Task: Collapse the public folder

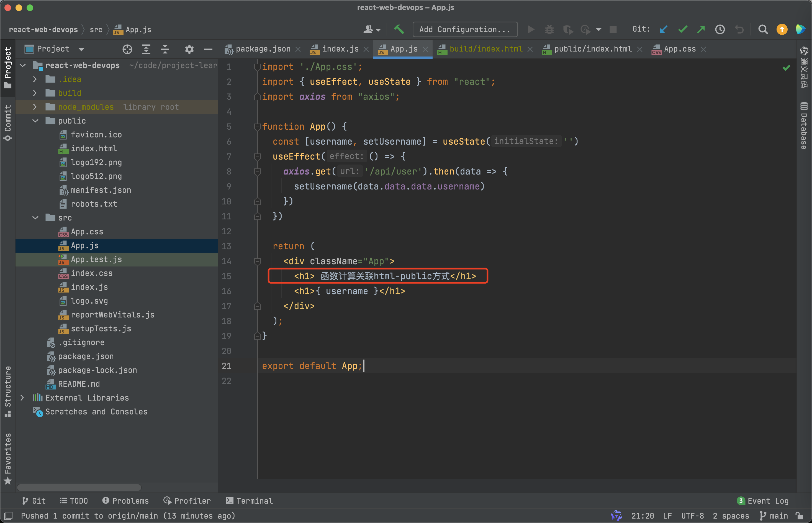Action: pyautogui.click(x=35, y=121)
